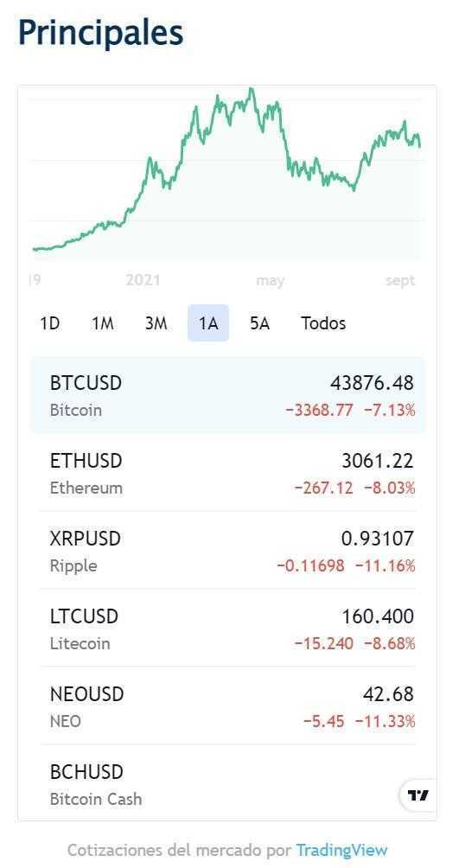
Task: Open the TradingView link in footer
Action: (x=341, y=850)
